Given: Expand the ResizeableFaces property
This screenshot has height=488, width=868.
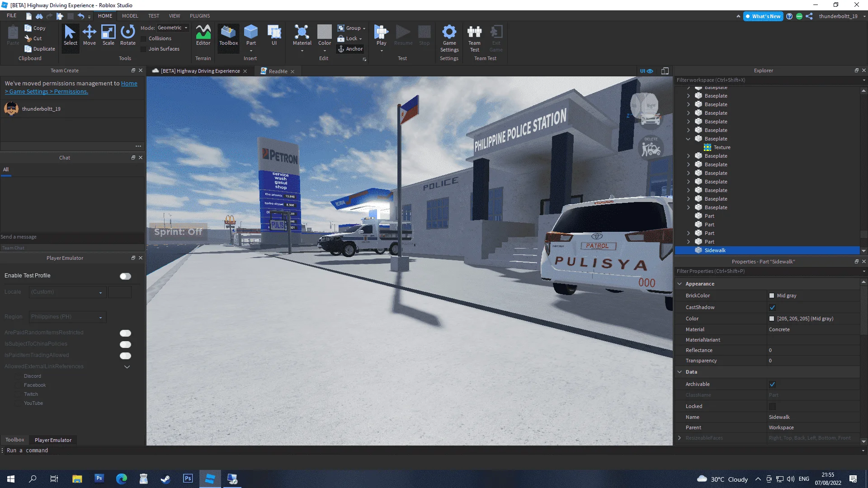Looking at the screenshot, I should [679, 438].
